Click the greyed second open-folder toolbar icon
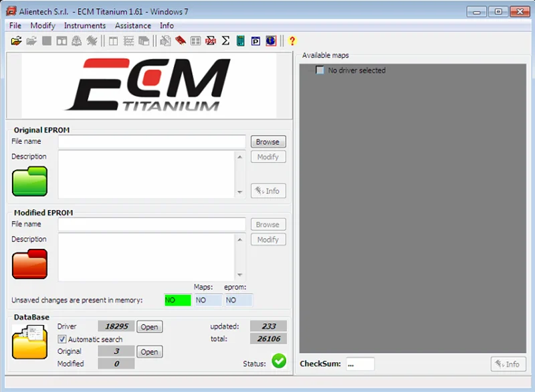This screenshot has height=392, width=535. (x=31, y=41)
